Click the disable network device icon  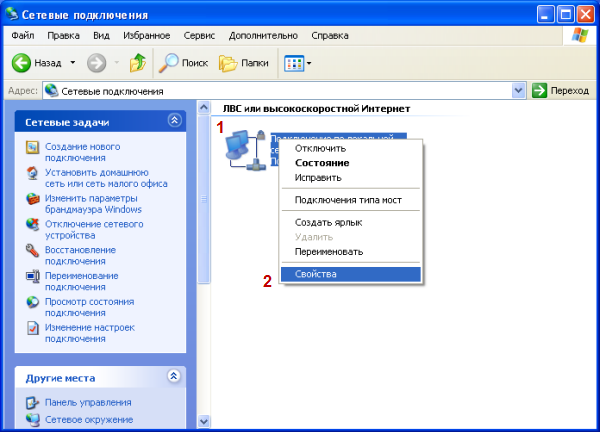tap(32, 225)
